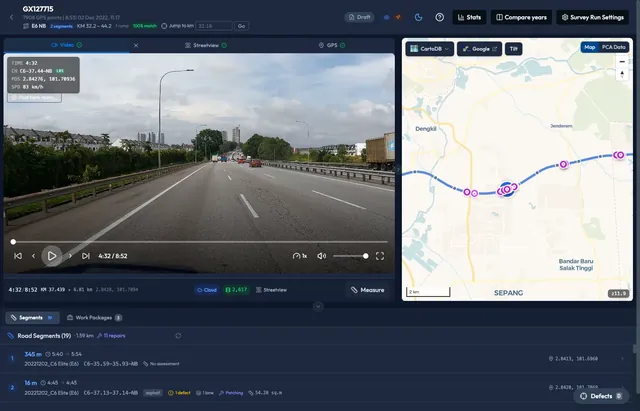
Task: Open playback speed 1x menu
Action: tap(300, 256)
